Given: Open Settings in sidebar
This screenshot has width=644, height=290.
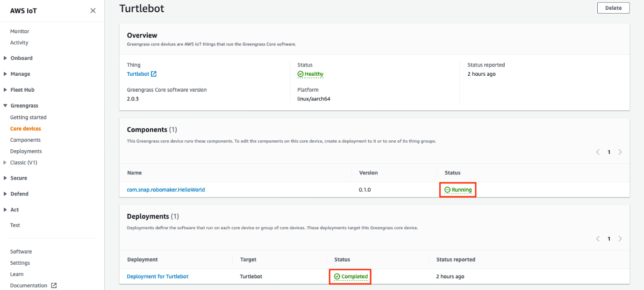Looking at the screenshot, I should tap(20, 263).
